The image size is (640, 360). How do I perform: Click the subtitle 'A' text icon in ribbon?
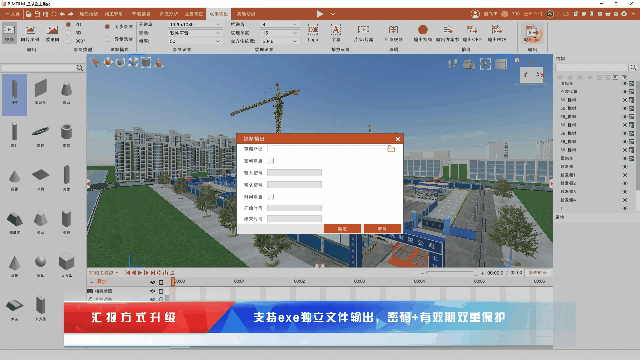tap(336, 33)
